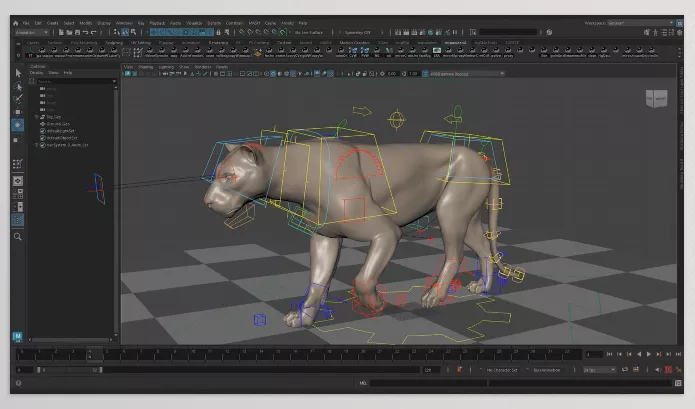Click the open scene folder icon
The image size is (695, 409).
tap(69, 32)
